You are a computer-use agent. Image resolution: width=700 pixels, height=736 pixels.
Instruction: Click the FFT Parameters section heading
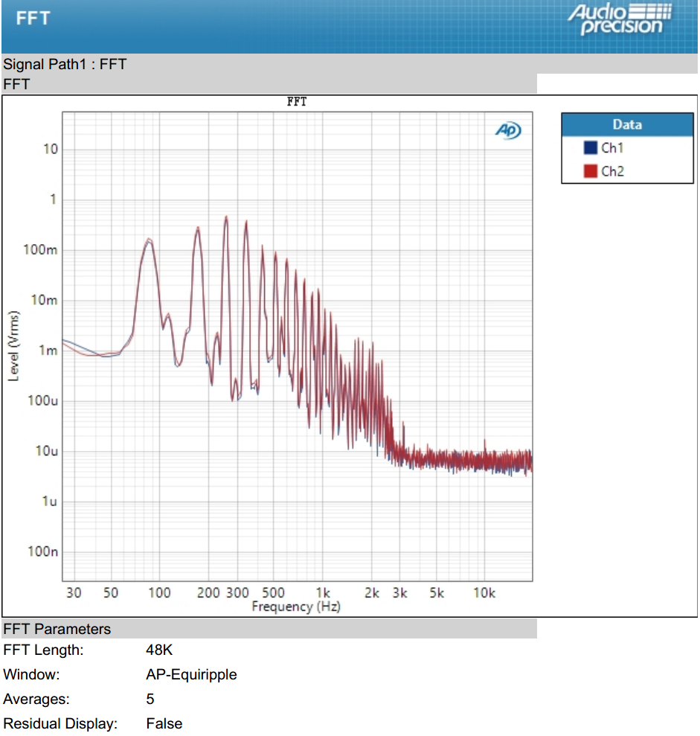[x=57, y=629]
